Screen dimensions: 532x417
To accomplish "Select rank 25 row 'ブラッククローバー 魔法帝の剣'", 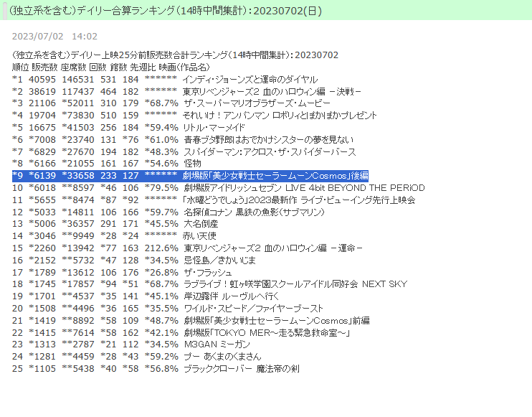I will pyautogui.click(x=156, y=369).
